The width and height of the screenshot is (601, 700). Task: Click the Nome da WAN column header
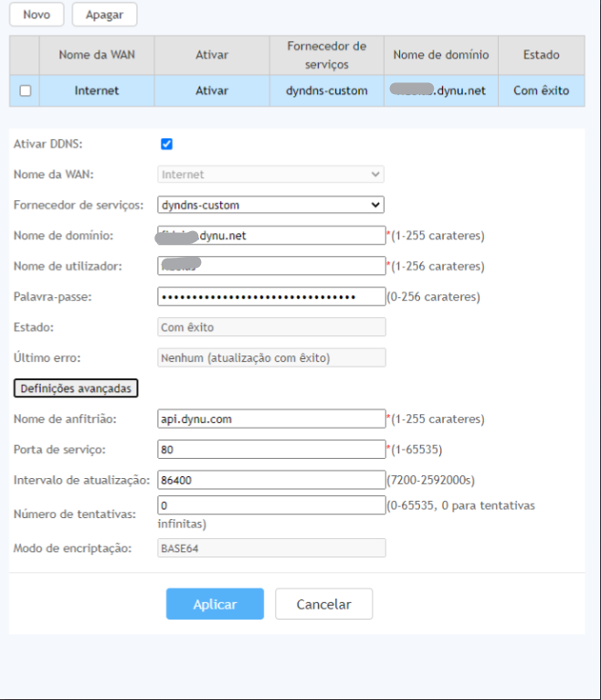pos(96,55)
